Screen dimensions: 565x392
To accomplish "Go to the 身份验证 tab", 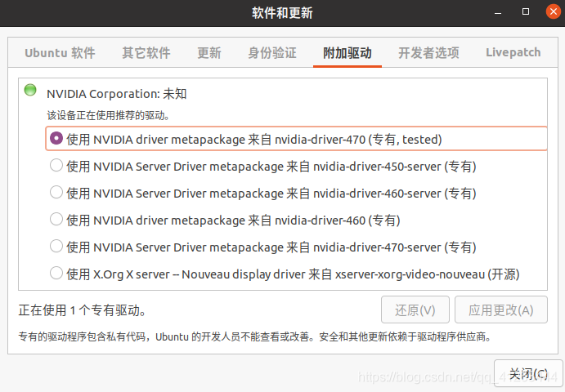I will coord(272,53).
